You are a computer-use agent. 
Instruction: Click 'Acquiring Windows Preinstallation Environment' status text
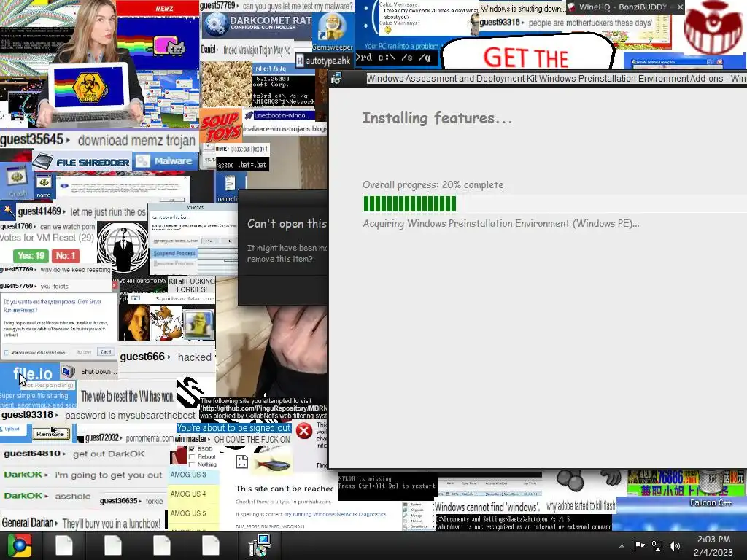pyautogui.click(x=500, y=223)
